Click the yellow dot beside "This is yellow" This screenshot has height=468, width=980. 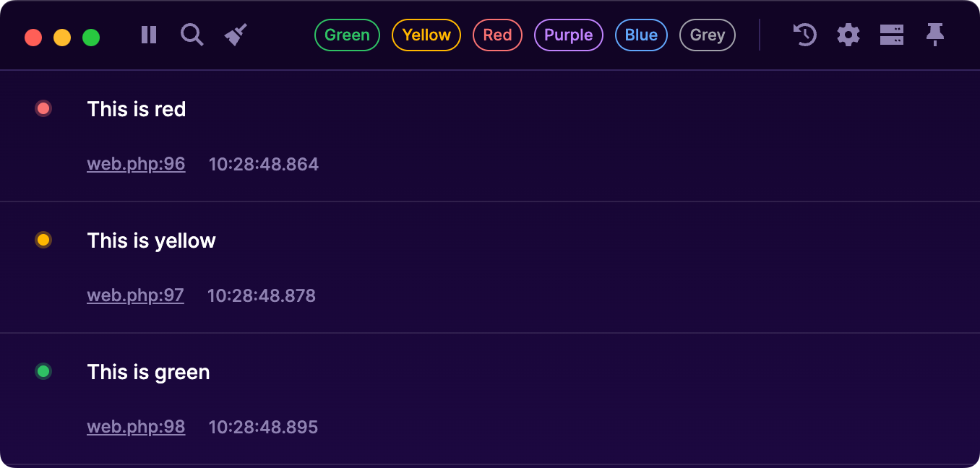point(43,240)
